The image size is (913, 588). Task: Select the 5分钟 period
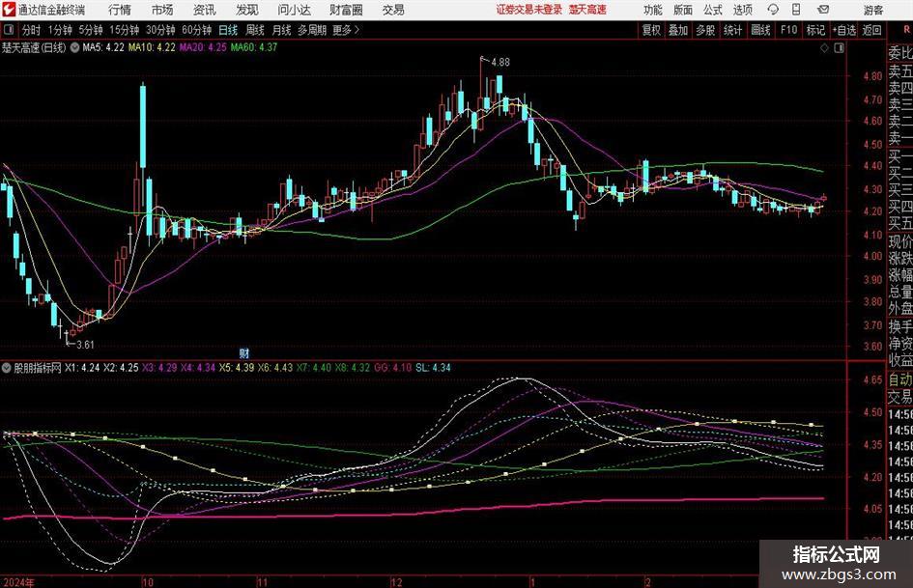(x=90, y=30)
